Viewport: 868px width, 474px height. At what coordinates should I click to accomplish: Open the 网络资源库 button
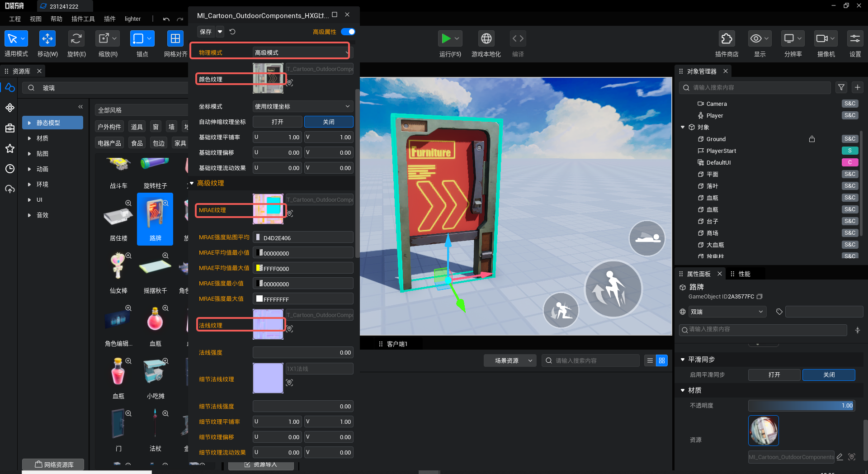tap(53, 465)
